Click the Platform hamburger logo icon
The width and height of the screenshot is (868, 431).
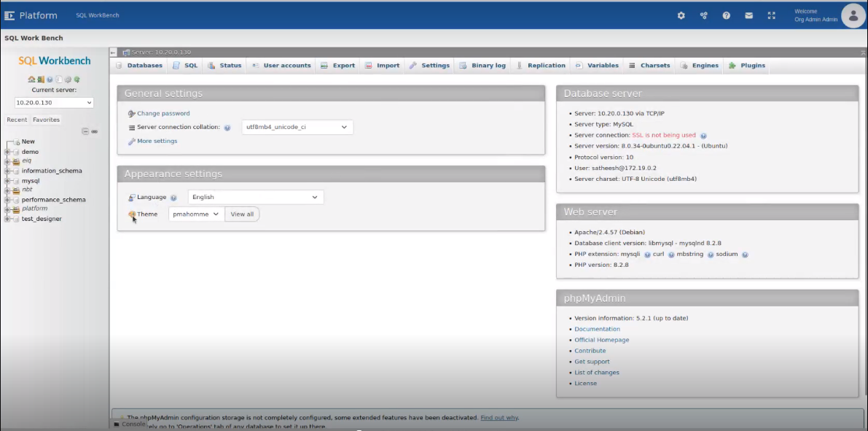pos(9,15)
